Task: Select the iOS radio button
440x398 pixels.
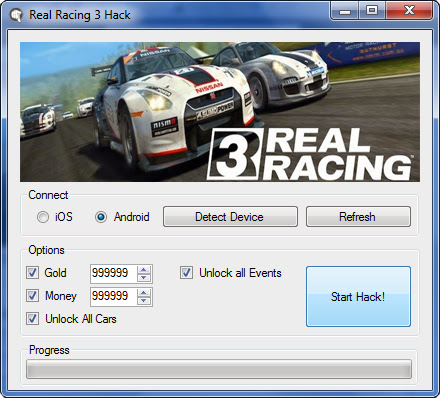Action: coord(43,217)
